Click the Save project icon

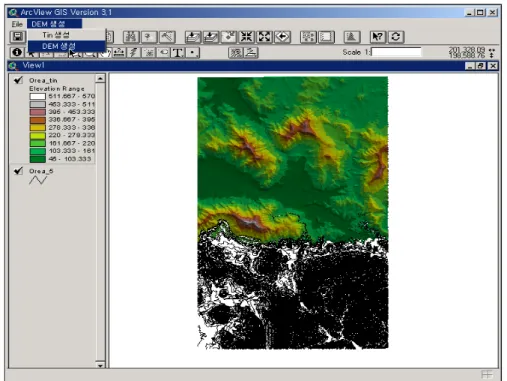[x=17, y=36]
